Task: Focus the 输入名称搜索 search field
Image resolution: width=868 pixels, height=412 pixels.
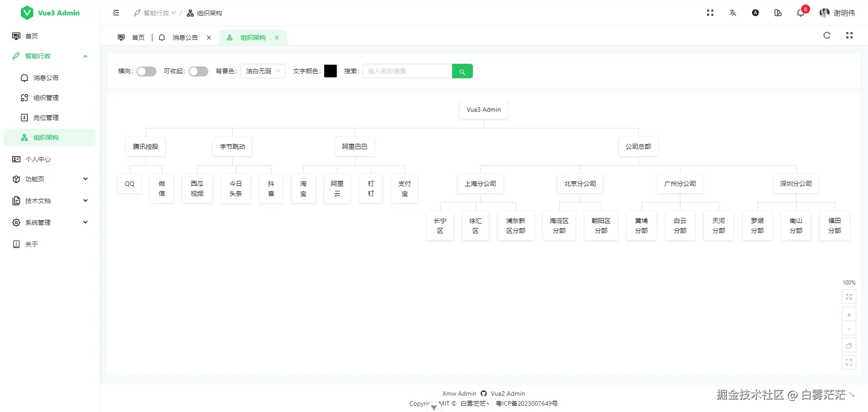Action: (x=407, y=71)
